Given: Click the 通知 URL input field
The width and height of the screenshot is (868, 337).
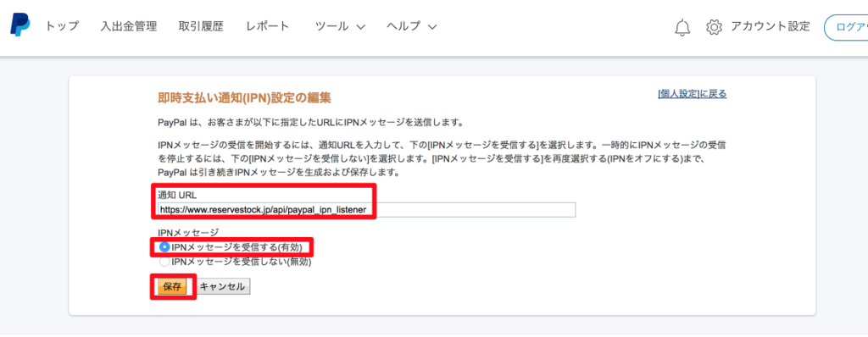Looking at the screenshot, I should (366, 210).
